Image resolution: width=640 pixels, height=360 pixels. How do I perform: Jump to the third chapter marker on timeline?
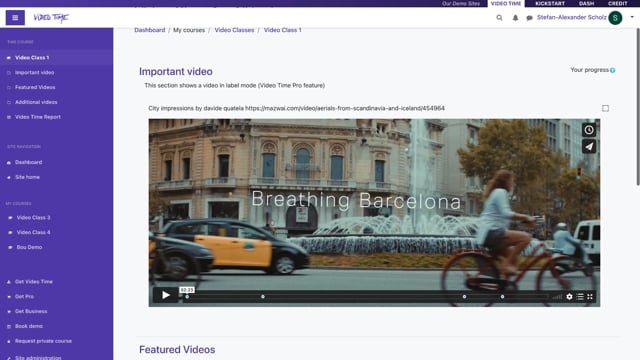464,297
